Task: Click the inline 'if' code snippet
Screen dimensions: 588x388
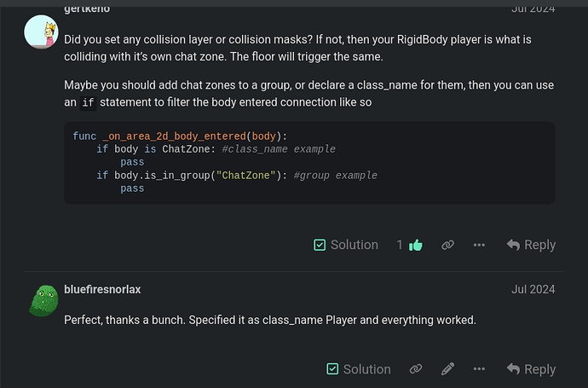Action: [88, 103]
